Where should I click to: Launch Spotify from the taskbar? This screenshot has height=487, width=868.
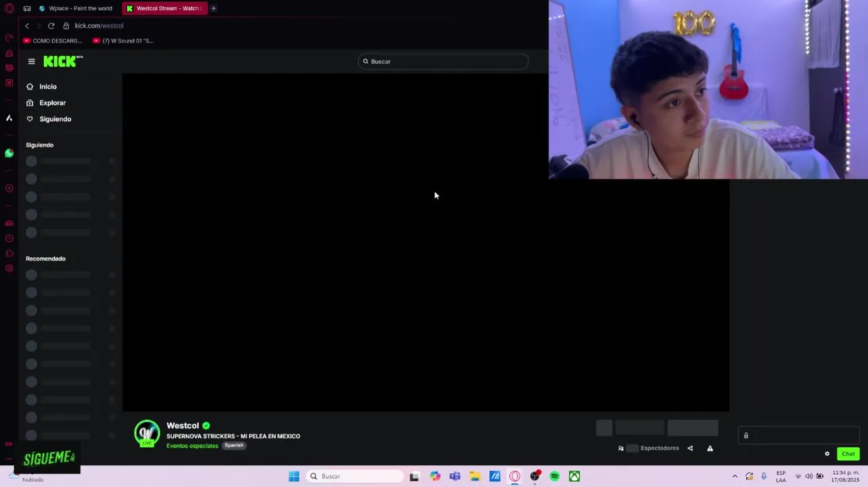555,476
